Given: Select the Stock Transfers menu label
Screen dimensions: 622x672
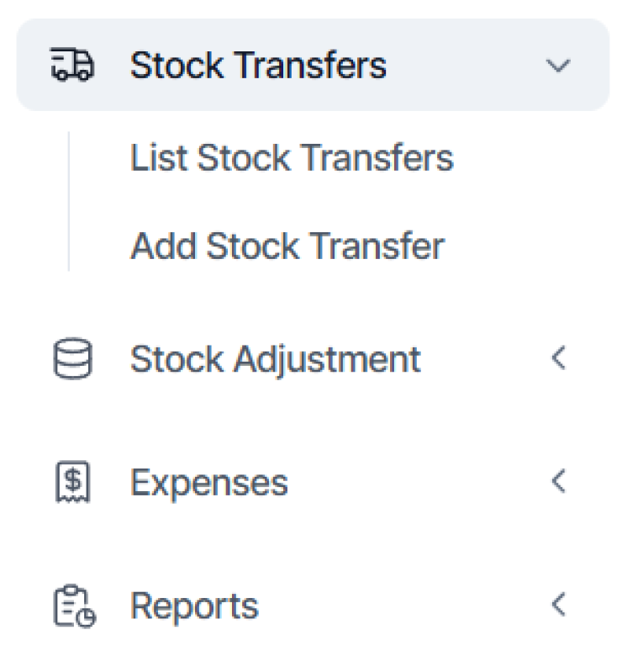Looking at the screenshot, I should [x=258, y=66].
